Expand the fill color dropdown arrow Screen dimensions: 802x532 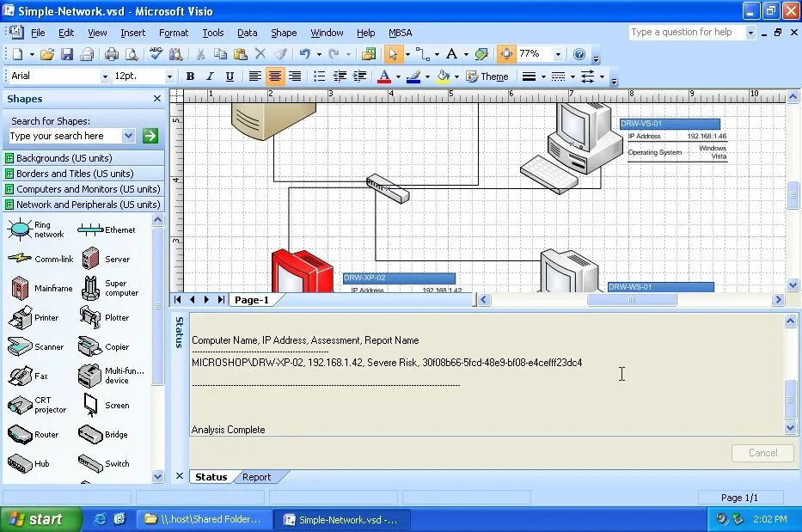coord(456,76)
